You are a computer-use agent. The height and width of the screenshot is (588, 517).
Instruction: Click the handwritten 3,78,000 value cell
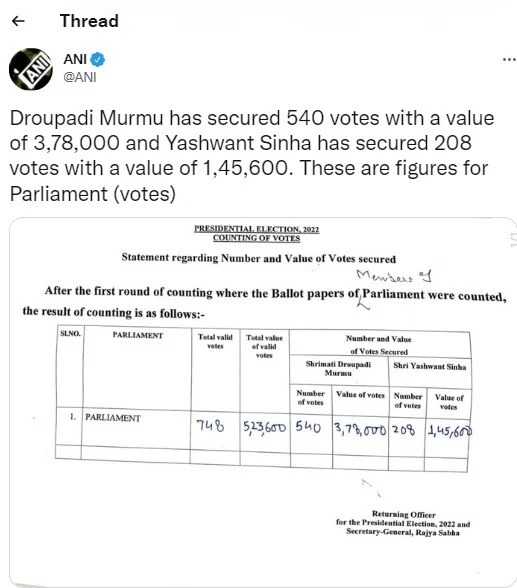pos(360,430)
